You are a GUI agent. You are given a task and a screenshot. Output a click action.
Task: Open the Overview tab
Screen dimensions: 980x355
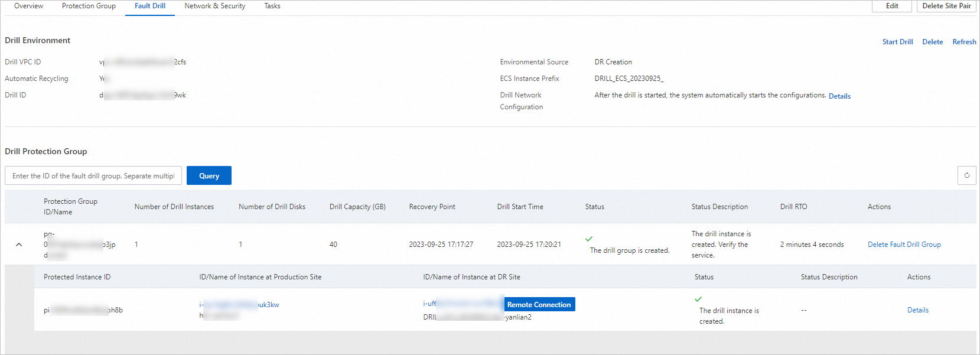28,6
